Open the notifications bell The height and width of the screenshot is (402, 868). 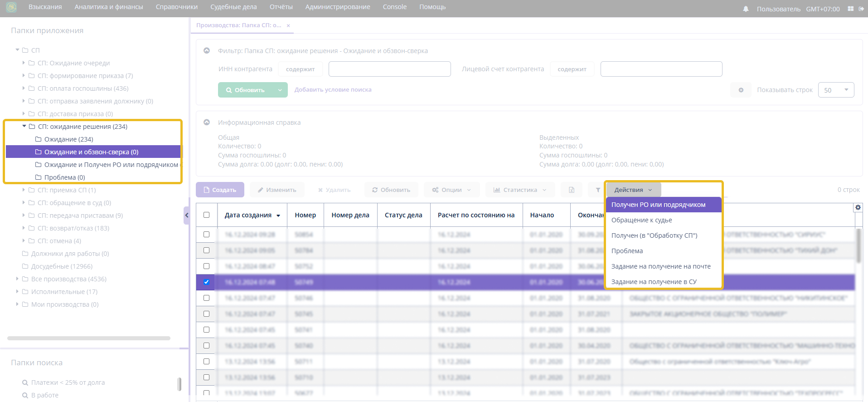746,9
